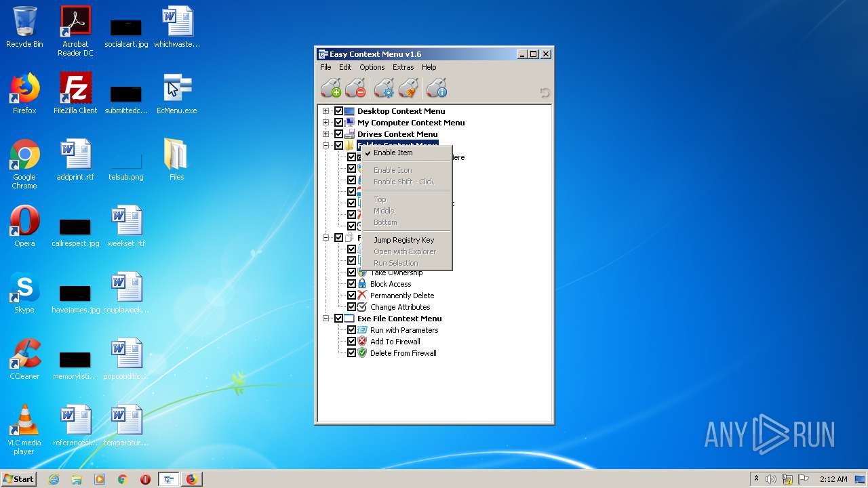Select CCleaner desktop shortcut

[24, 360]
